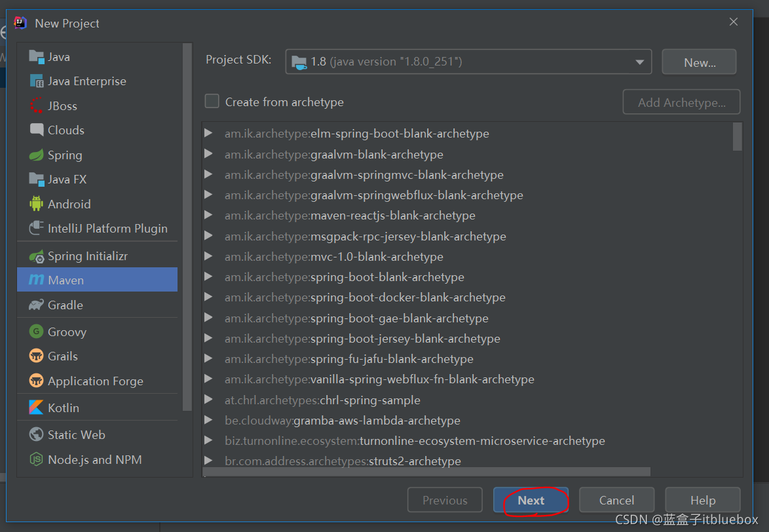The width and height of the screenshot is (769, 532).
Task: Expand spring-boot-jersey-blank-archetype node
Action: pyautogui.click(x=208, y=338)
